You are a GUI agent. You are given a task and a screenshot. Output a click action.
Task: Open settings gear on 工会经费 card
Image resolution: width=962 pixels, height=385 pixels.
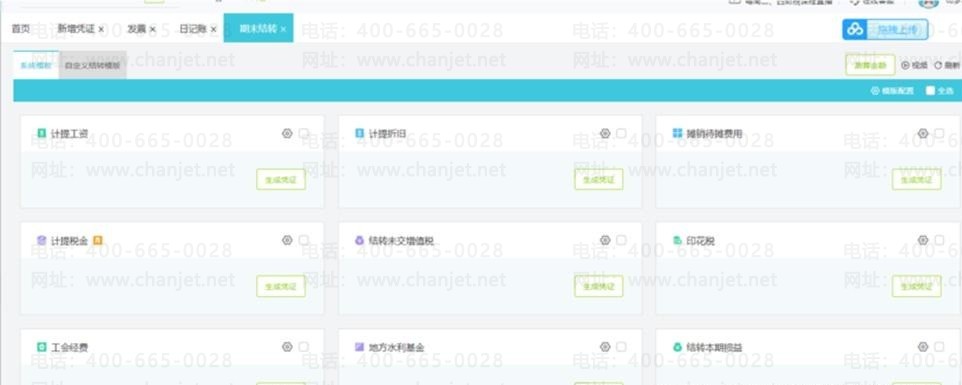(x=287, y=347)
